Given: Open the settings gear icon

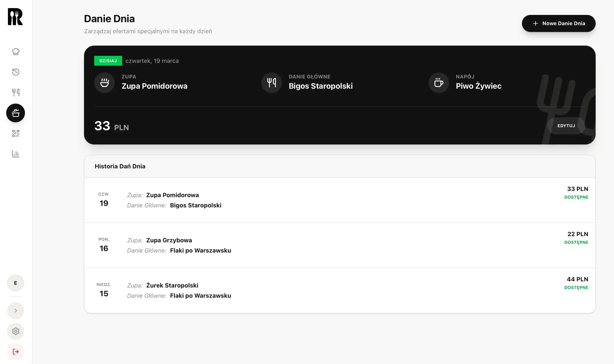Looking at the screenshot, I should coord(16,331).
